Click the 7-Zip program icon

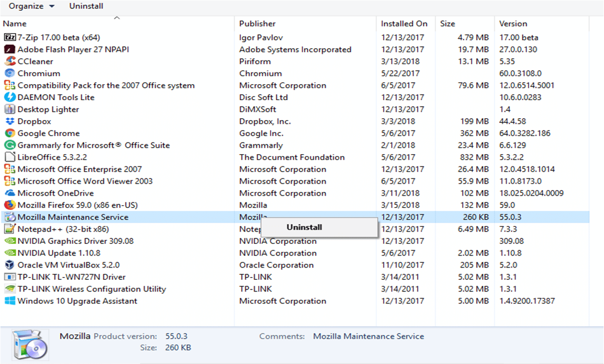(x=10, y=37)
